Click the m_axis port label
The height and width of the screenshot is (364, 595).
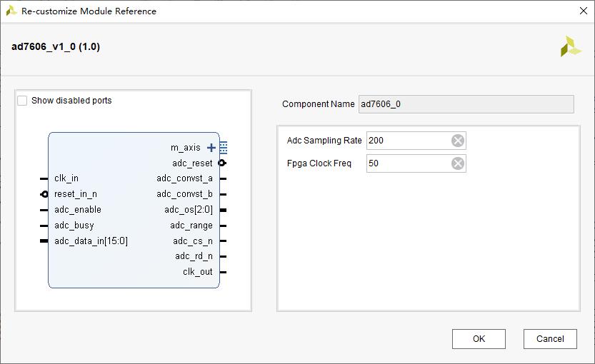186,148
